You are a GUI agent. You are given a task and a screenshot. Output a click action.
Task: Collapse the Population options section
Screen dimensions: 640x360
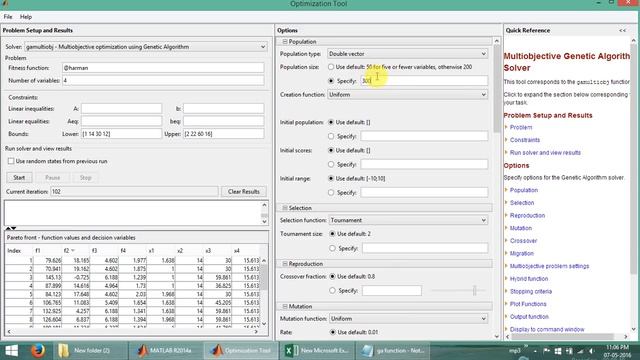pos(285,42)
